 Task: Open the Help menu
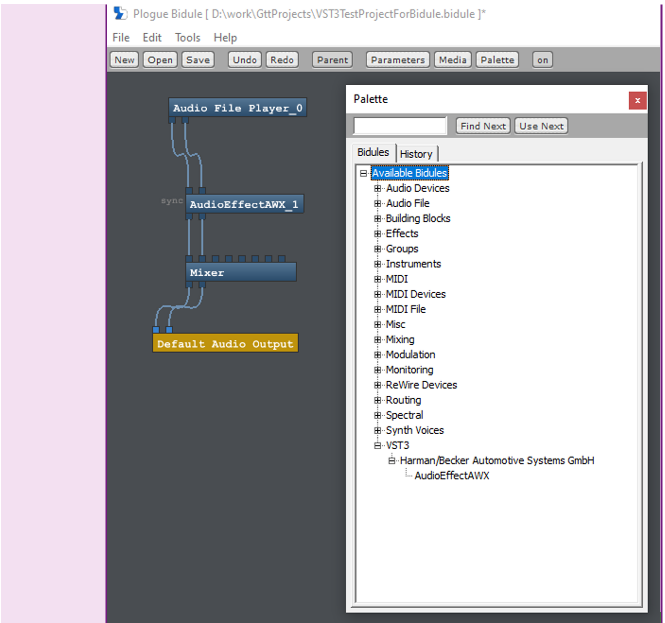tap(225, 38)
